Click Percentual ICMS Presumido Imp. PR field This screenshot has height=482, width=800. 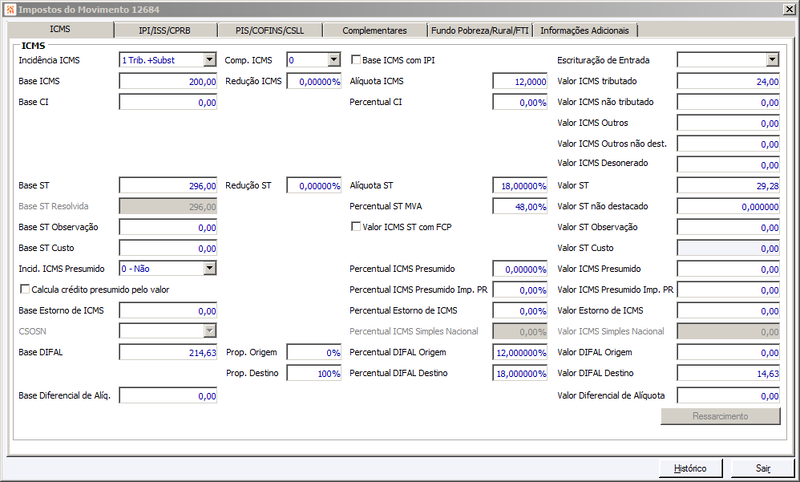point(520,290)
